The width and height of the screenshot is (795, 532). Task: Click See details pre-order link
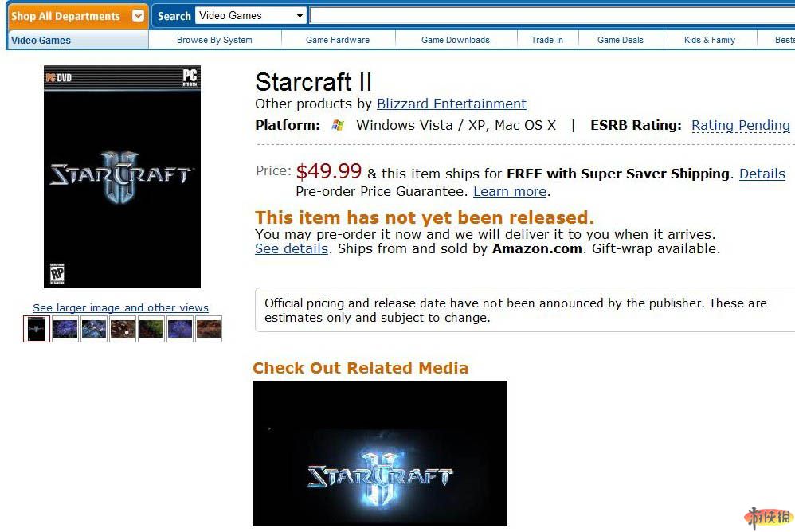[x=292, y=248]
